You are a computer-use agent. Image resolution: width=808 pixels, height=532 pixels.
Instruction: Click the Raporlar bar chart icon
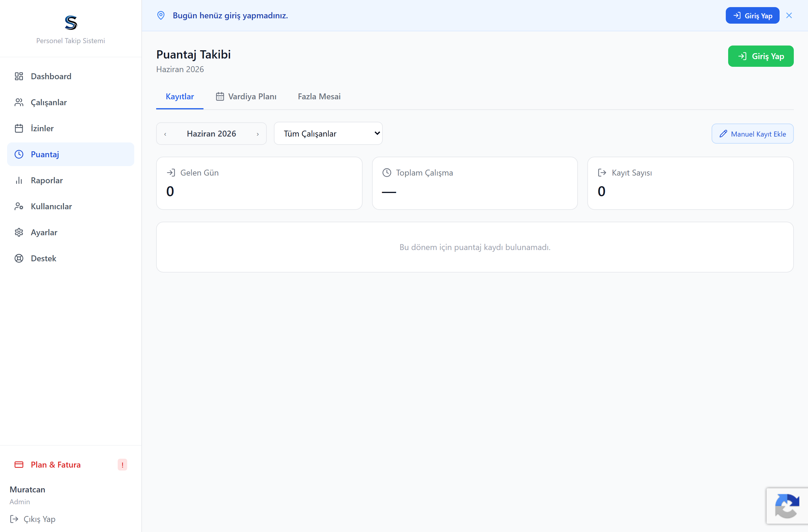(19, 181)
